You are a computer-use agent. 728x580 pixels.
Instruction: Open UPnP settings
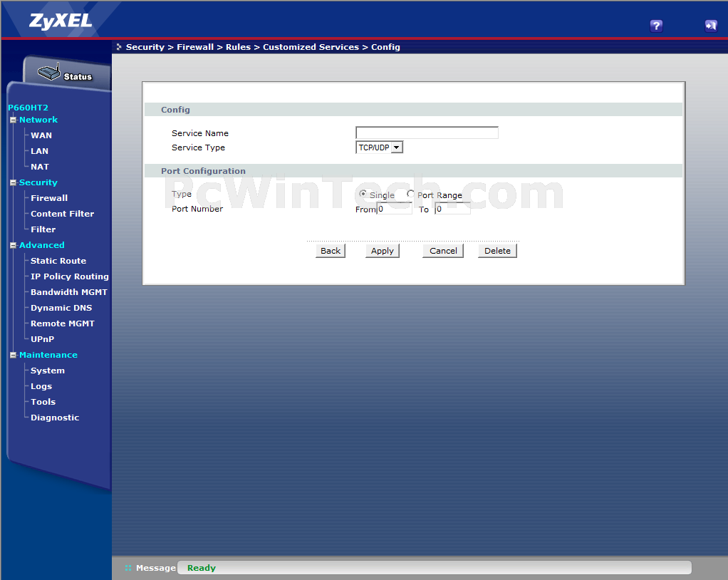pyautogui.click(x=42, y=339)
